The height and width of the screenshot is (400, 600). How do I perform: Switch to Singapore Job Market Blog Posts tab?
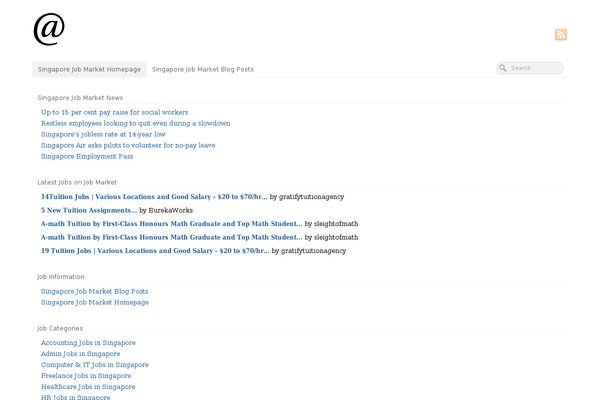pyautogui.click(x=202, y=69)
